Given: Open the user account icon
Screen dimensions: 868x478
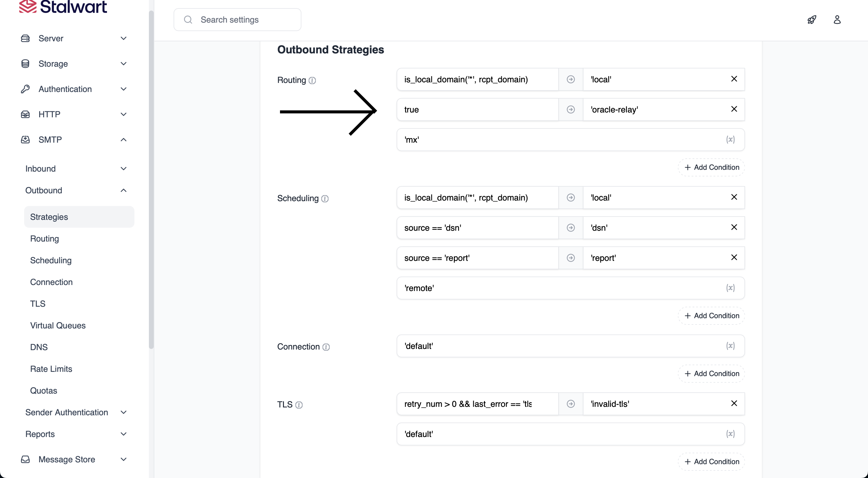Looking at the screenshot, I should click(837, 20).
